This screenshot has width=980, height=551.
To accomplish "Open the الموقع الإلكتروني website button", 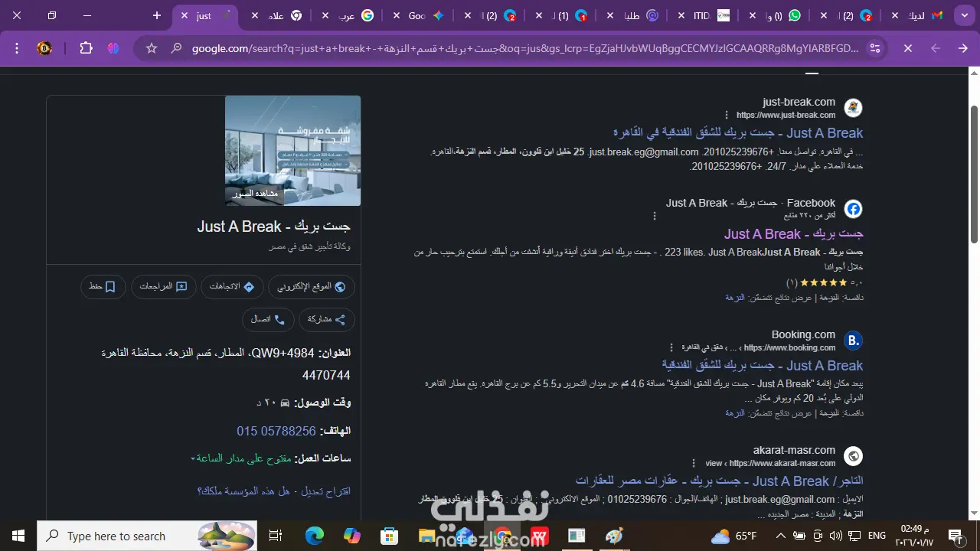I will [x=312, y=287].
